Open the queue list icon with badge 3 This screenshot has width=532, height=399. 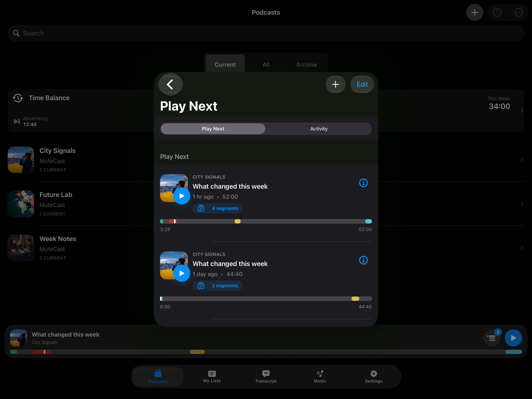pyautogui.click(x=492, y=338)
